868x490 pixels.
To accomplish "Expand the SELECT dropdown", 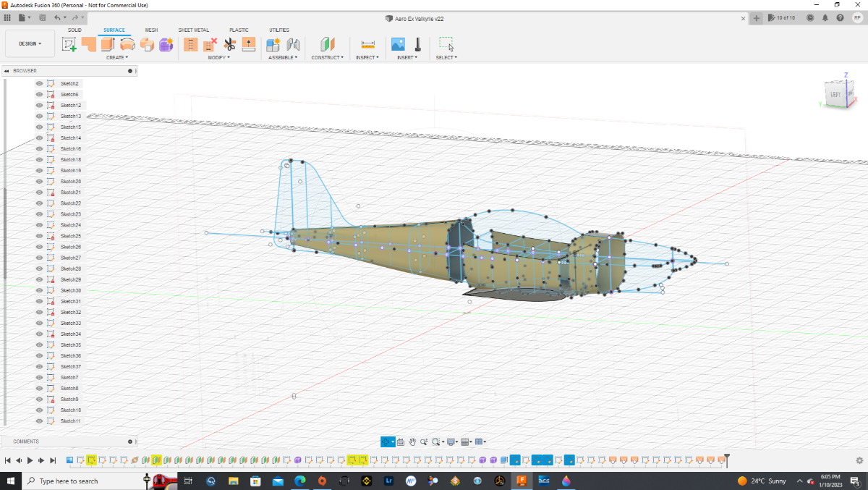I will (x=446, y=57).
